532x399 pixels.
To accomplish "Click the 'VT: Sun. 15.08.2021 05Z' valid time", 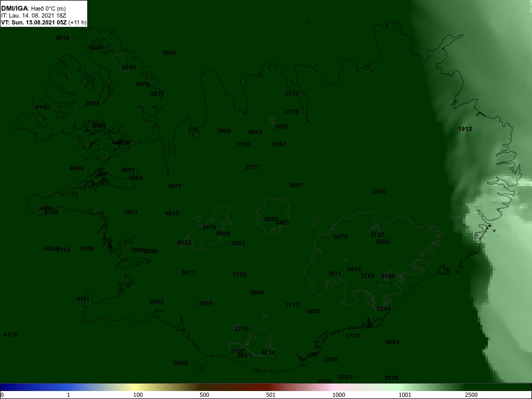I will pyautogui.click(x=34, y=23).
